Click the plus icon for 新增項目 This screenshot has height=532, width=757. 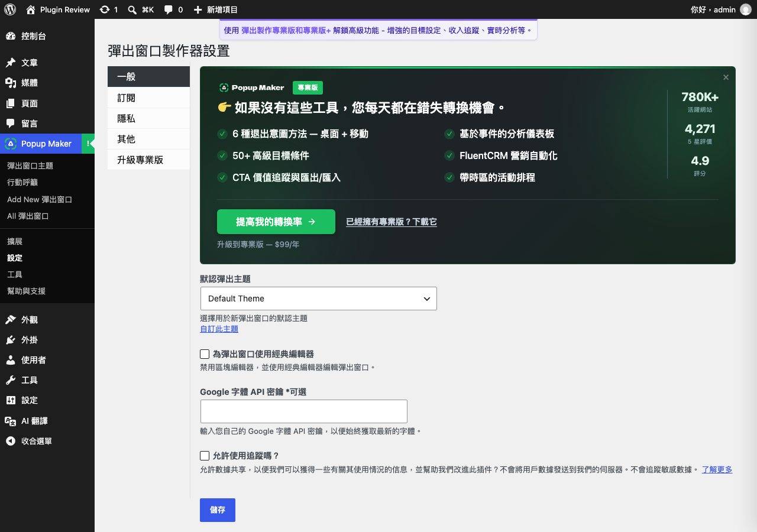(x=198, y=9)
